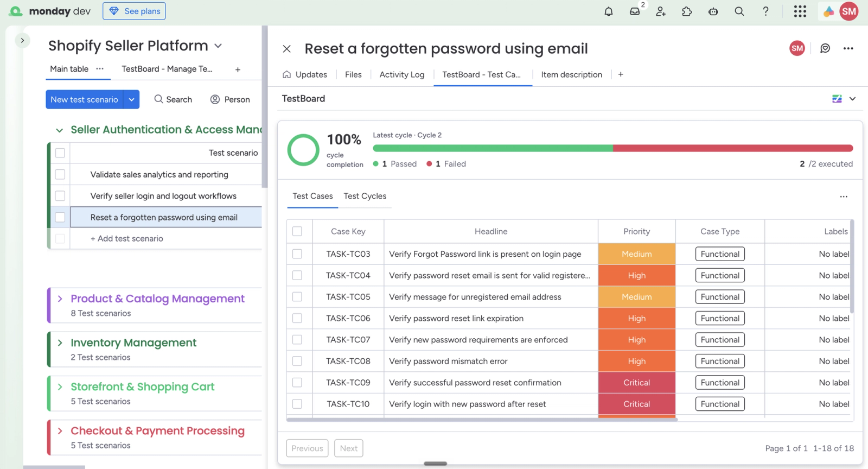The image size is (868, 469).
Task: Add a new board view with plus
Action: click(x=238, y=69)
